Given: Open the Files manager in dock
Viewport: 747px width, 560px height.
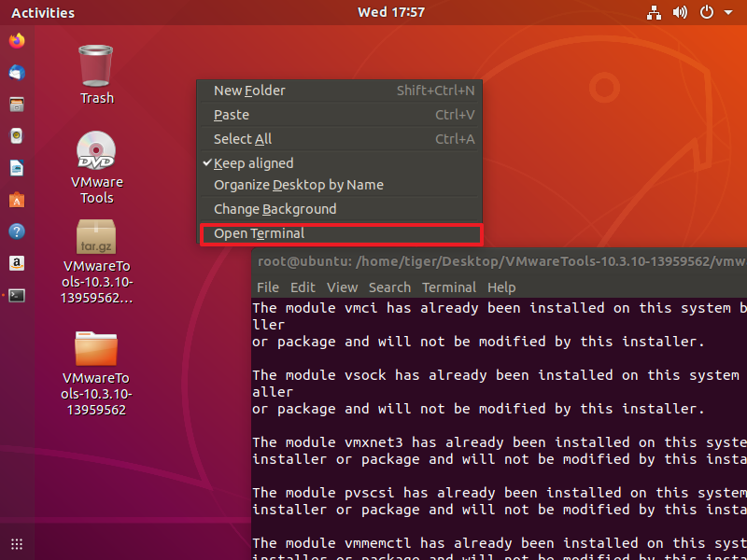Looking at the screenshot, I should (x=17, y=105).
